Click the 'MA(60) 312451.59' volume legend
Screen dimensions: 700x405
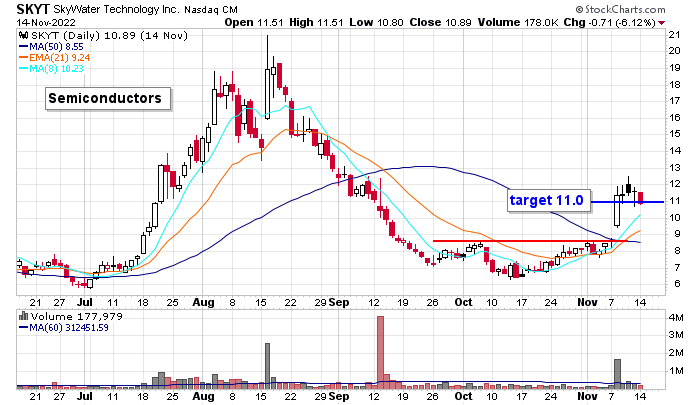pyautogui.click(x=63, y=328)
